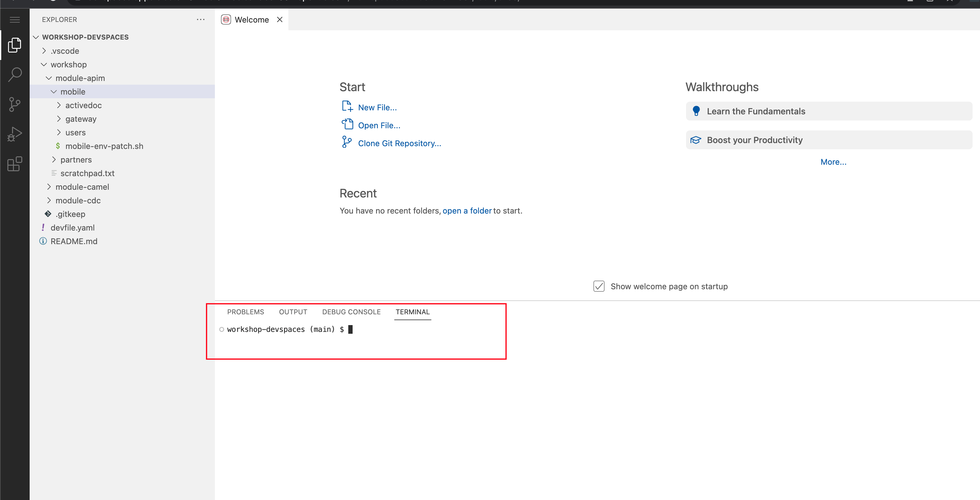
Task: Click the terminal prompt status circle
Action: click(221, 329)
